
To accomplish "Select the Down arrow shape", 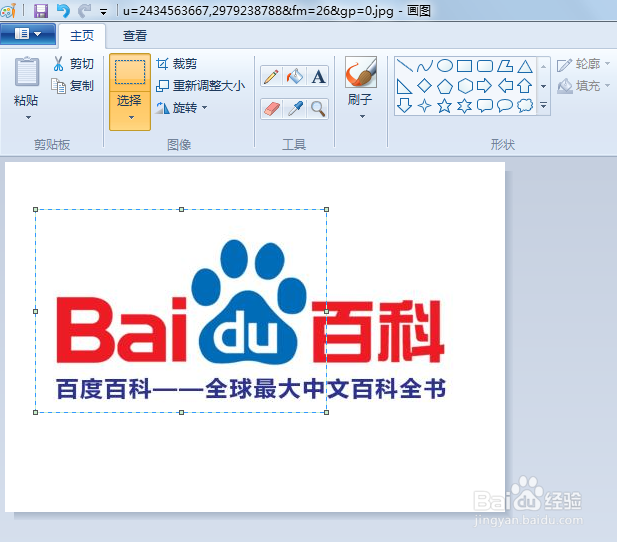I will [x=405, y=105].
